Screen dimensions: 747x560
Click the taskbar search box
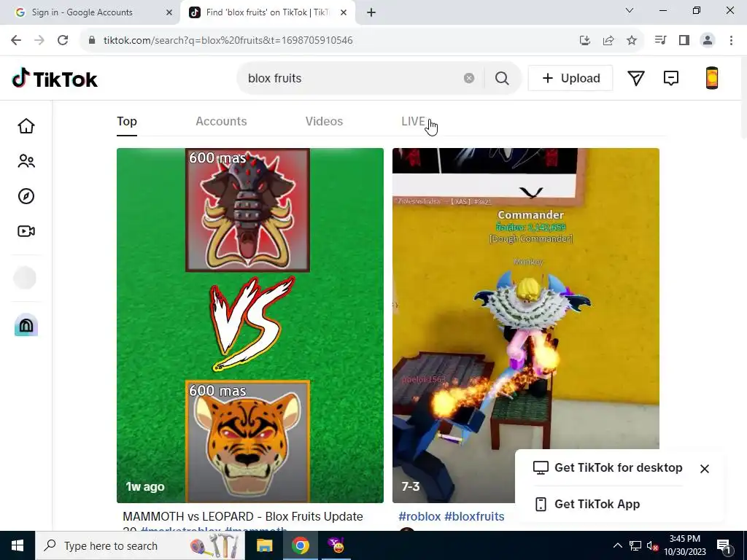pyautogui.click(x=140, y=545)
